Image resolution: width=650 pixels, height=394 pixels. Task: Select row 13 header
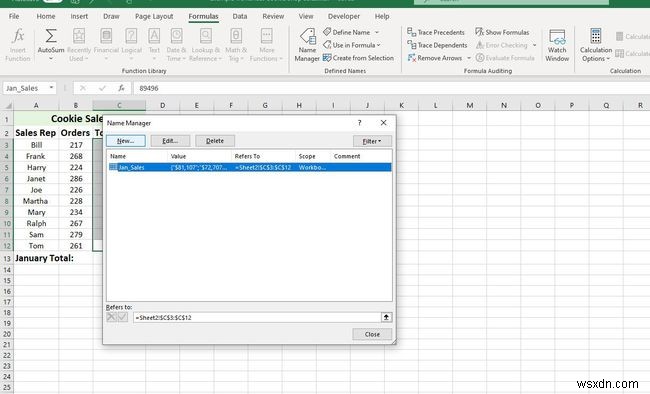[x=7, y=258]
